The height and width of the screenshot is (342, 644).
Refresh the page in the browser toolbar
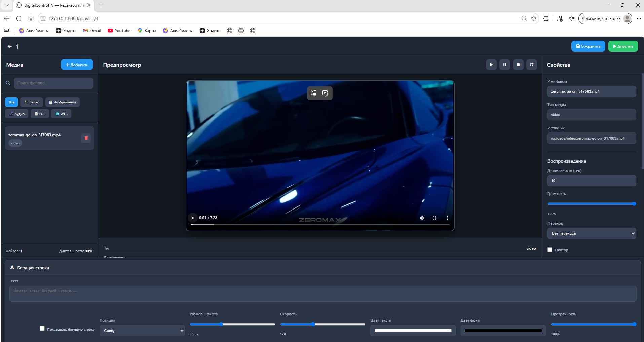tap(19, 18)
